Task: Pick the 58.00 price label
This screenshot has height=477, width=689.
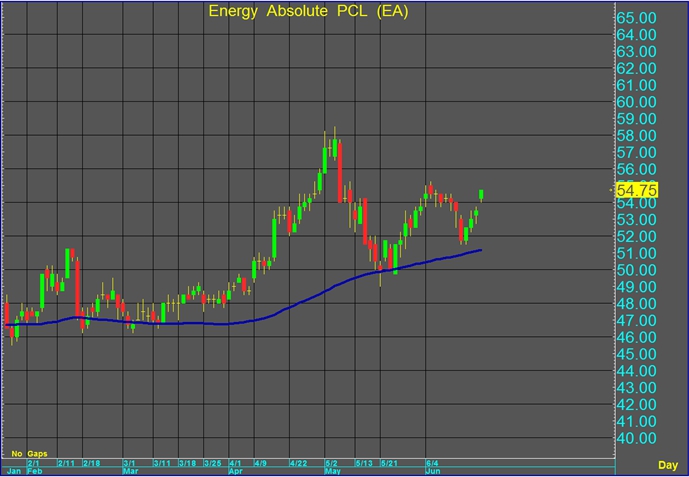Action: [636, 136]
